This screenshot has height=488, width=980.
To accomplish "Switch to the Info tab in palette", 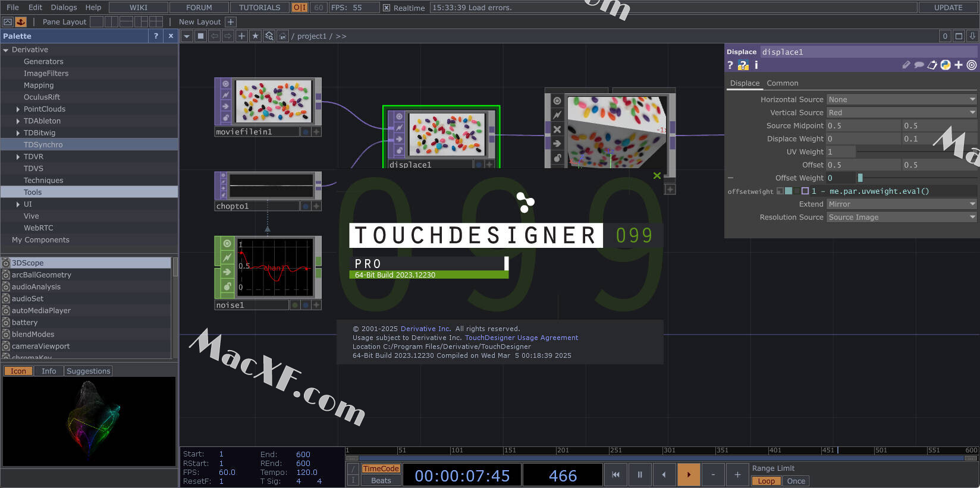I will pyautogui.click(x=49, y=371).
